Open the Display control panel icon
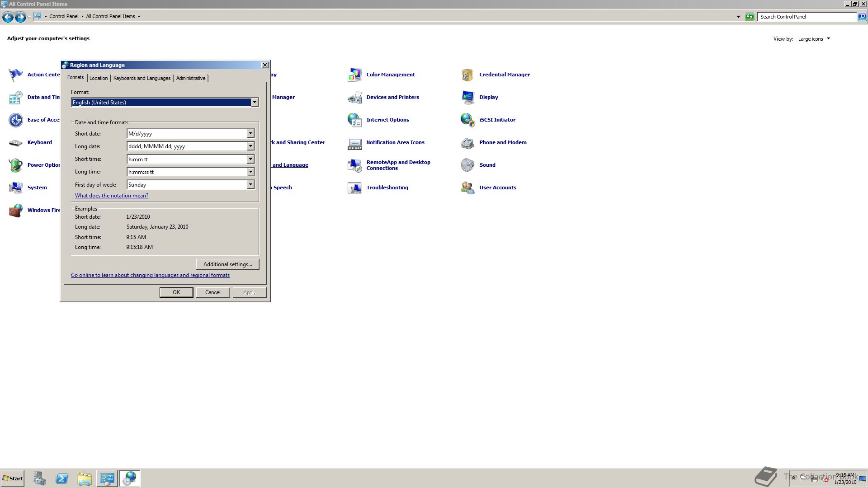Screen dimensions: 868x488 468,97
